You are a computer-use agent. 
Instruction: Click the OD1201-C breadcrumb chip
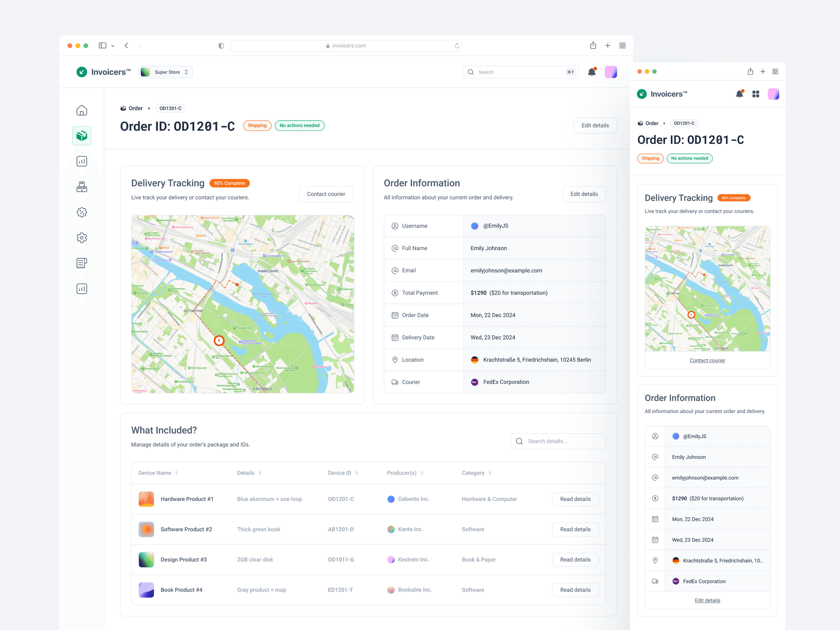click(170, 108)
